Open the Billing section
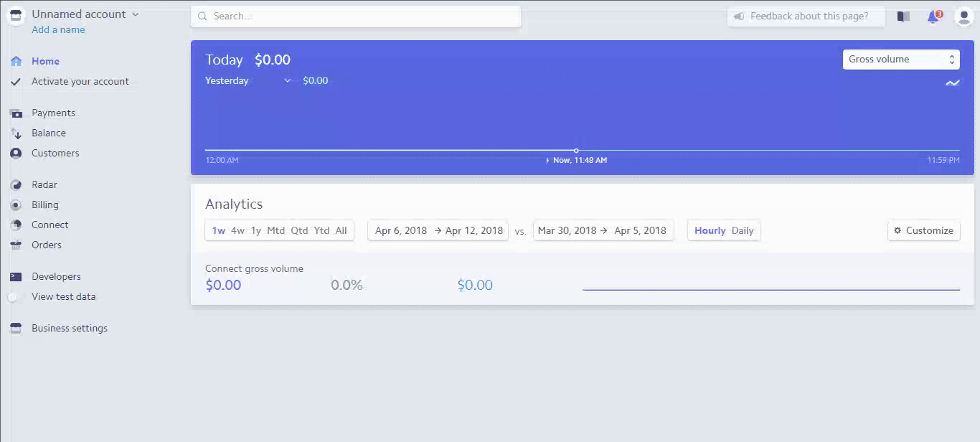Image resolution: width=980 pixels, height=442 pixels. tap(45, 204)
